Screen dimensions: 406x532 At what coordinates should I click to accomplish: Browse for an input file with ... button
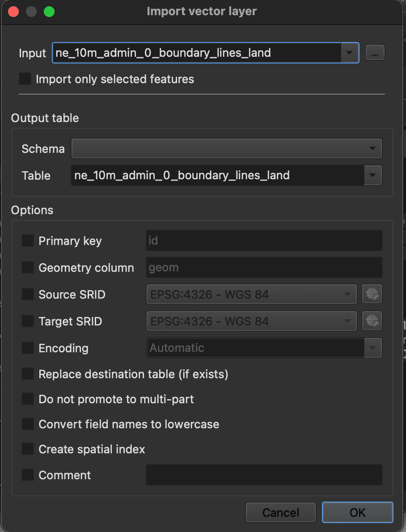point(375,52)
